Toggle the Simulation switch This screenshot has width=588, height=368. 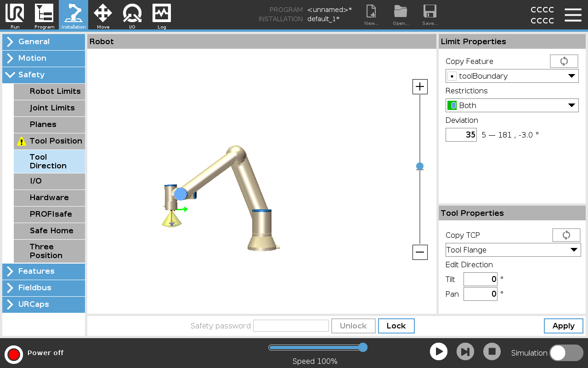click(x=566, y=353)
